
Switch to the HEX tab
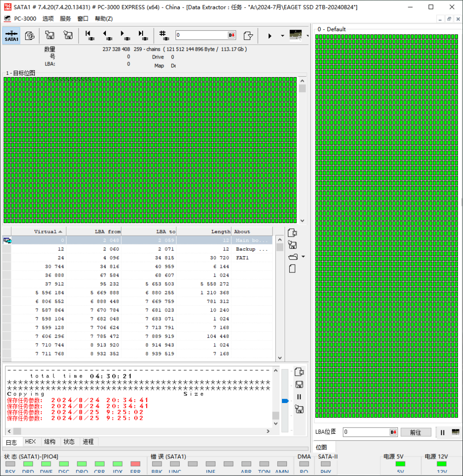coord(30,442)
